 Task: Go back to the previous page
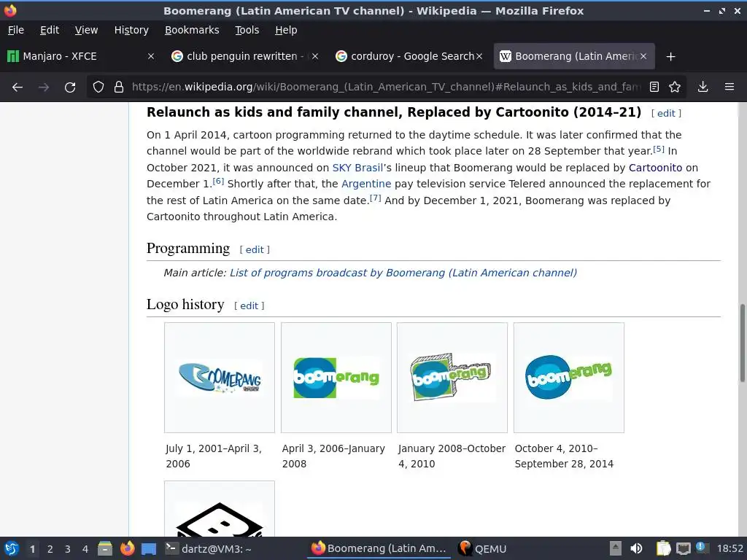point(18,87)
